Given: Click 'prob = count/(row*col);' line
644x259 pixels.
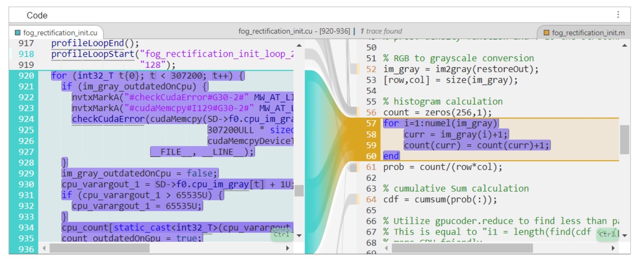Looking at the screenshot, I should [443, 167].
